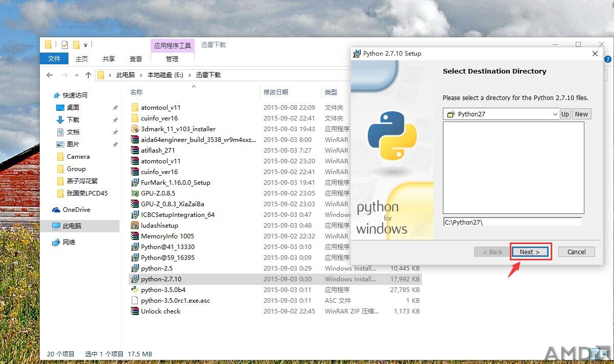
Task: Select the aida64engineer_build_3538 archive icon
Action: (135, 140)
